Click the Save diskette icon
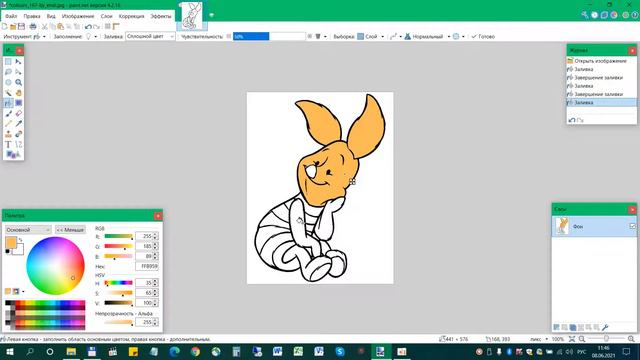This screenshot has width=640, height=360. [x=21, y=27]
